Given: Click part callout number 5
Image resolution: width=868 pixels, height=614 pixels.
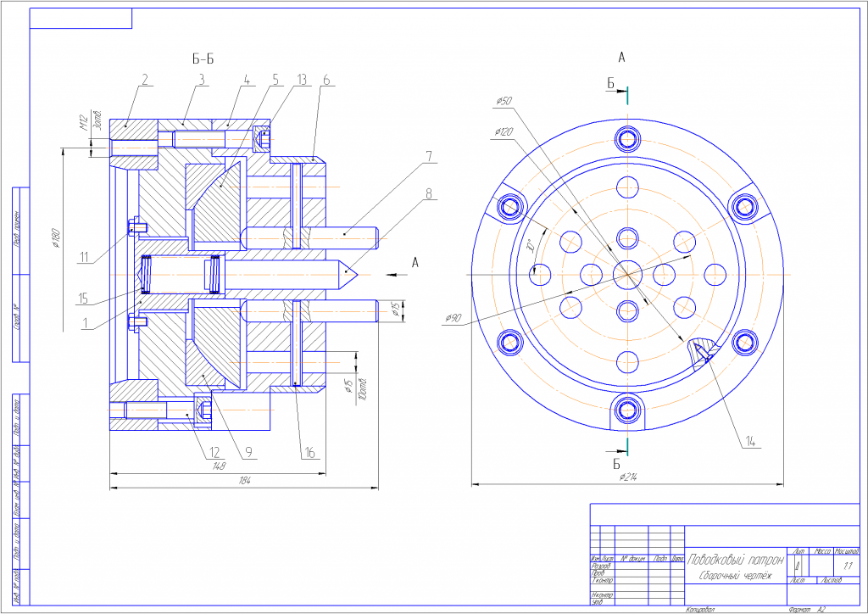Looking at the screenshot, I should tap(275, 80).
